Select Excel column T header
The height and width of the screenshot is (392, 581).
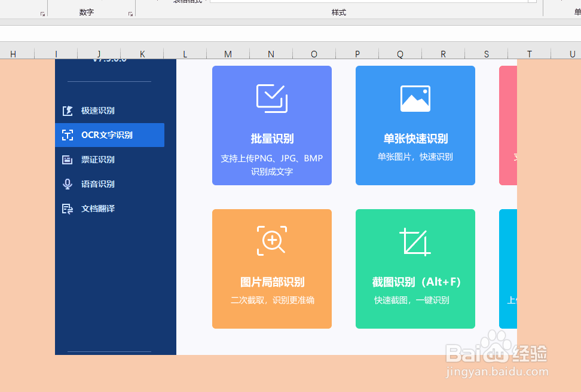point(530,54)
